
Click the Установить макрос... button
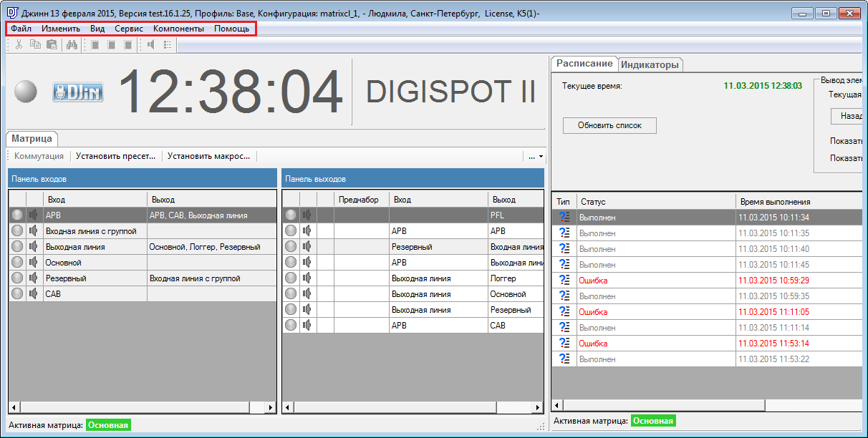209,156
